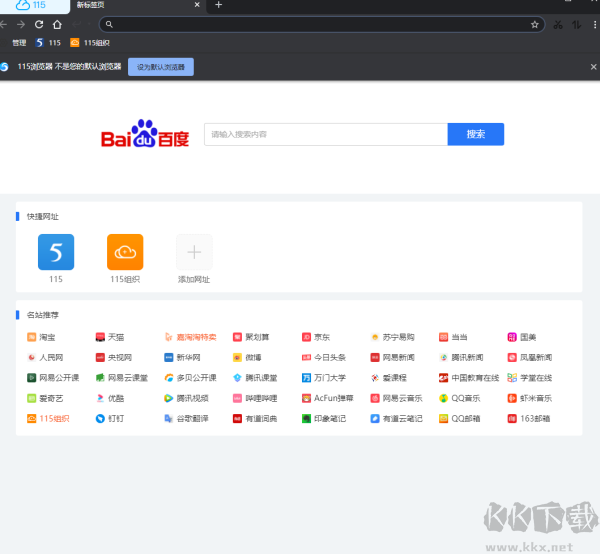Click the 115 cloud tab logo
This screenshot has height=554, width=600.
click(31, 5)
